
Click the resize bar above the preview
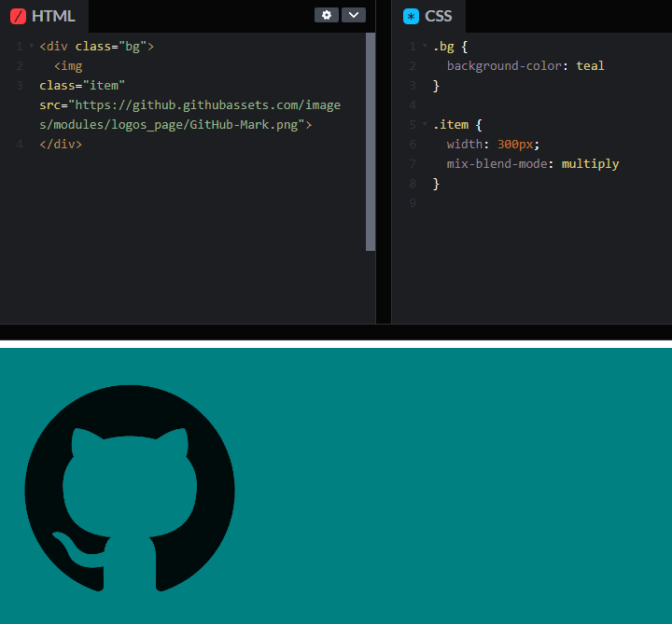[x=336, y=332]
